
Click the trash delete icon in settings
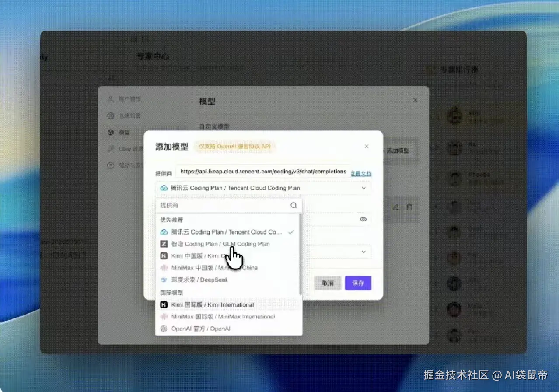point(409,207)
